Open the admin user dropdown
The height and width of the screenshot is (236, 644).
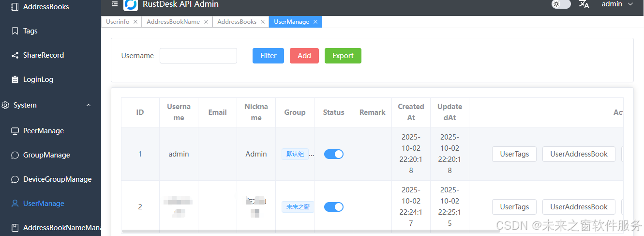pos(617,4)
